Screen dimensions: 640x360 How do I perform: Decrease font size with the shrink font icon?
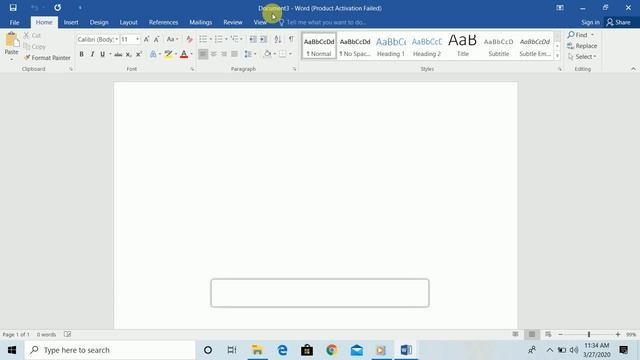tap(156, 39)
